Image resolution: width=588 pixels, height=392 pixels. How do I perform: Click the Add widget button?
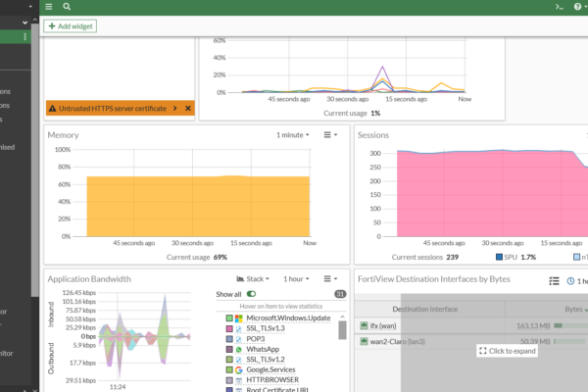pyautogui.click(x=71, y=26)
